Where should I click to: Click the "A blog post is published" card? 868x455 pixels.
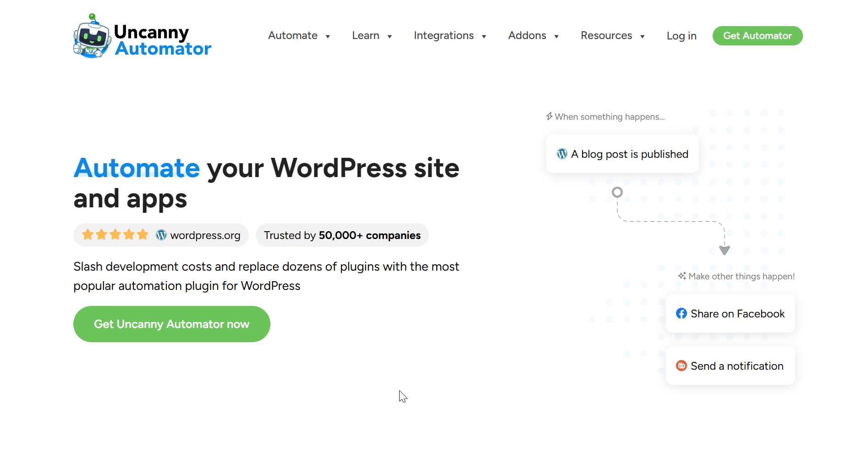tap(622, 154)
